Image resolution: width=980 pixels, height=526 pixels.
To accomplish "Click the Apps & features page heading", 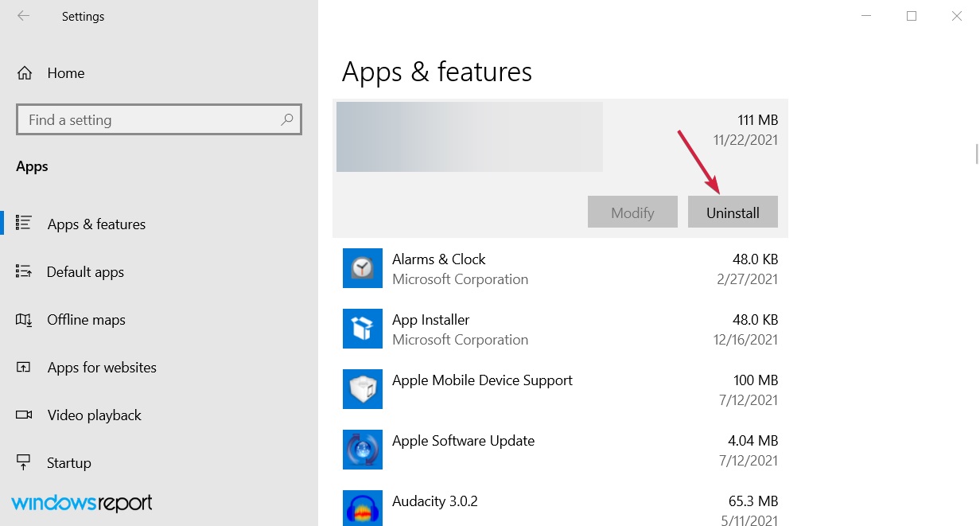I will pyautogui.click(x=437, y=72).
